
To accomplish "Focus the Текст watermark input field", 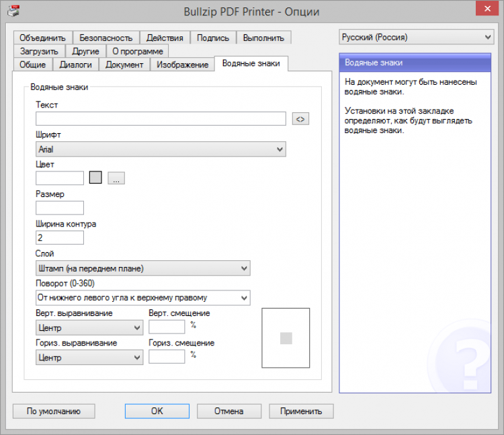I will (x=161, y=118).
